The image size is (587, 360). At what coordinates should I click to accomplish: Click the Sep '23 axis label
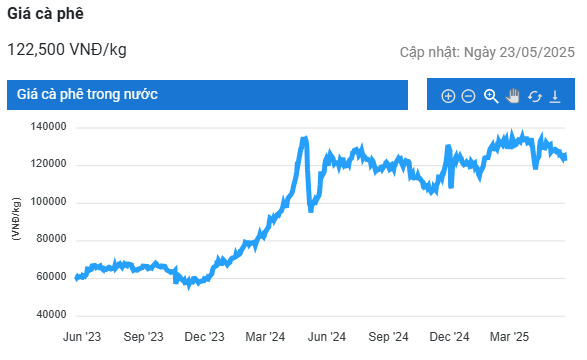(x=144, y=337)
